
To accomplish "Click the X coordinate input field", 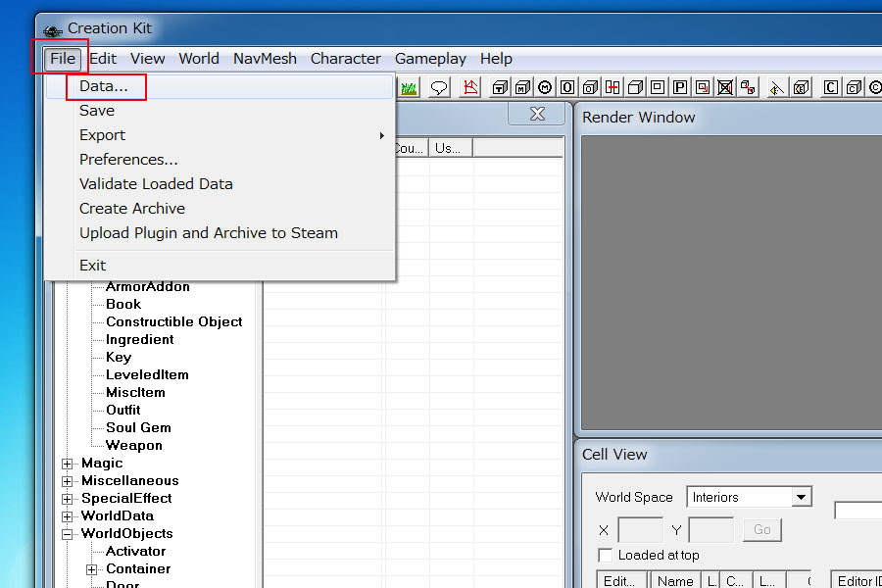I will coord(640,530).
